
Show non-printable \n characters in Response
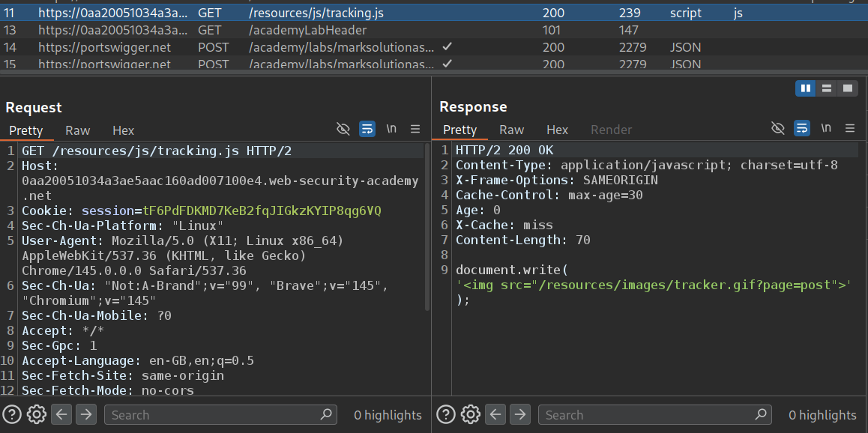[826, 129]
